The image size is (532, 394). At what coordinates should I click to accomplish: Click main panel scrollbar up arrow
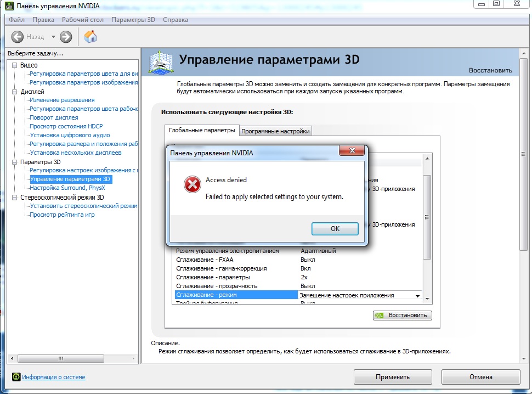pos(524,53)
